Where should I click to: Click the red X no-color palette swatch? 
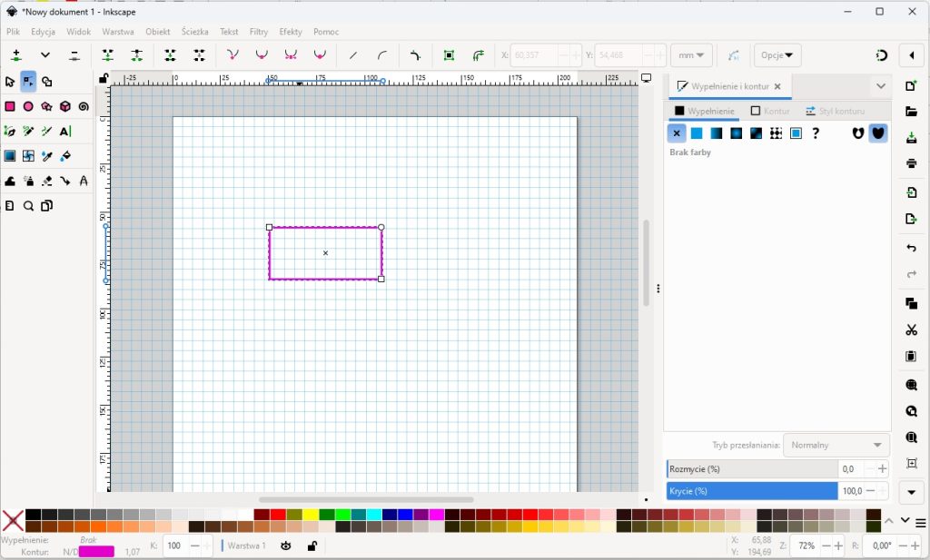pos(13,521)
